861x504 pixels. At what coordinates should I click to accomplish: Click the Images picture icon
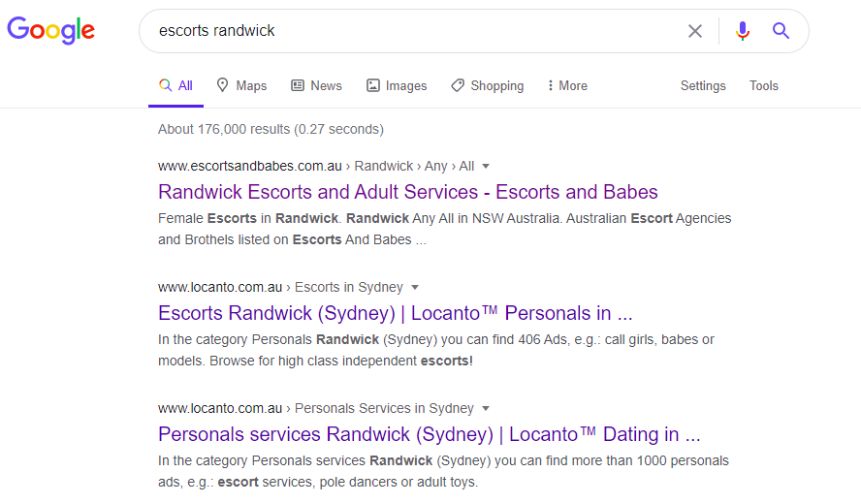click(373, 85)
